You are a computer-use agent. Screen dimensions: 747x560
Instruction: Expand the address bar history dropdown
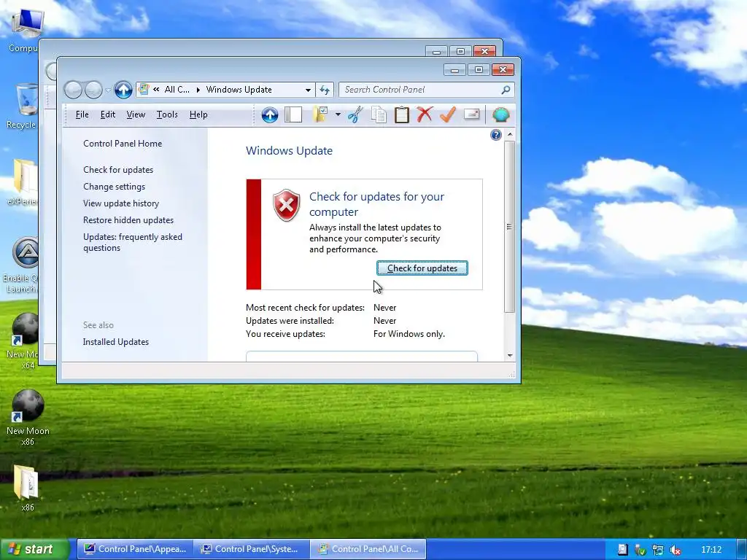click(309, 90)
